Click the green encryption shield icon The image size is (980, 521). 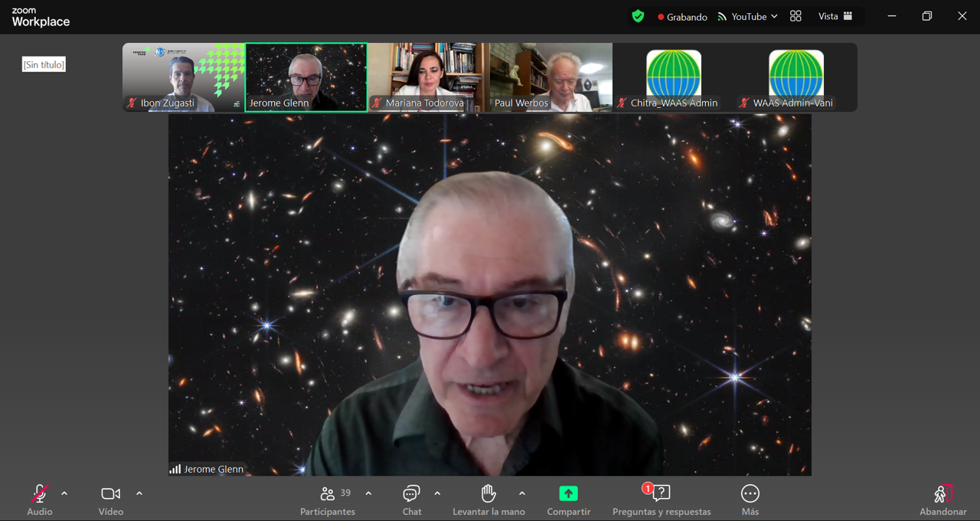[638, 16]
